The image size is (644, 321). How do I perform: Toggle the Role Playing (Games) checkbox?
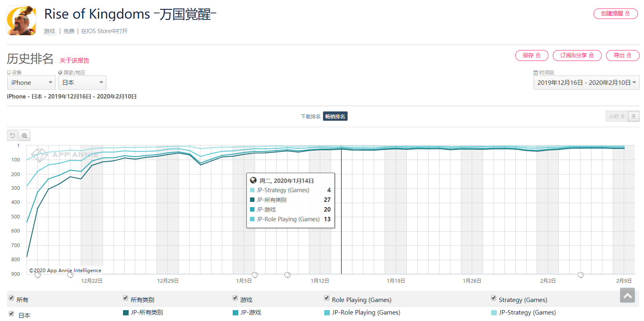tap(327, 298)
